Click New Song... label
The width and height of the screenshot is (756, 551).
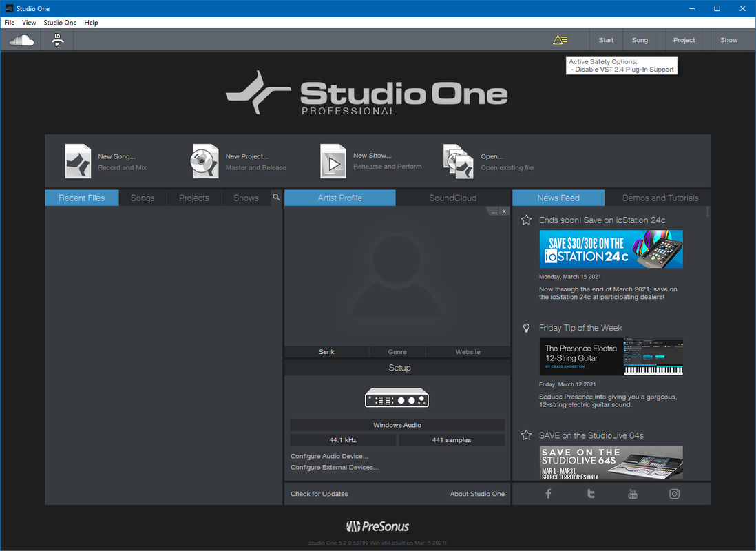[x=116, y=156]
